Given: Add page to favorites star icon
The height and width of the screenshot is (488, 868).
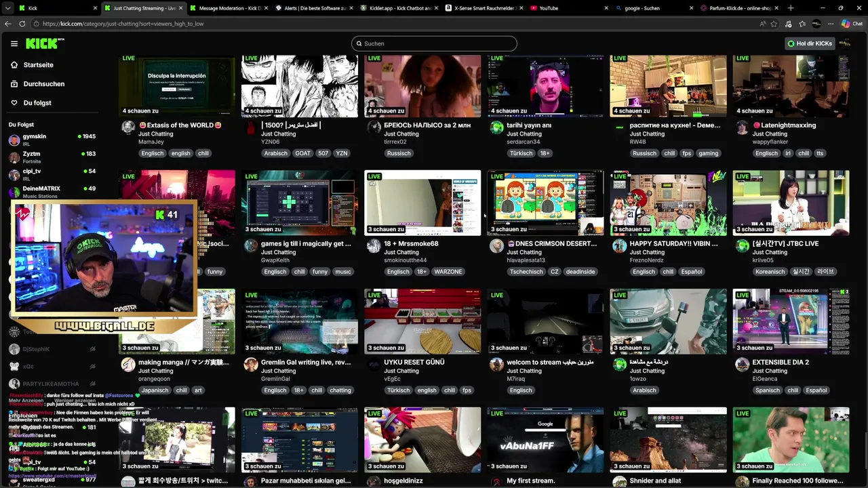Looking at the screenshot, I should (774, 24).
